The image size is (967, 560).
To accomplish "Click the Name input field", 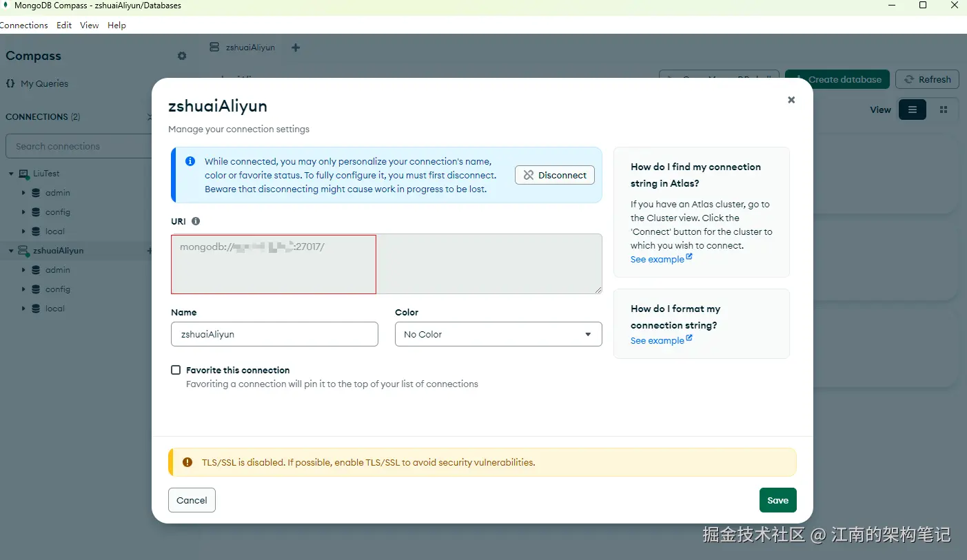I will click(x=274, y=334).
